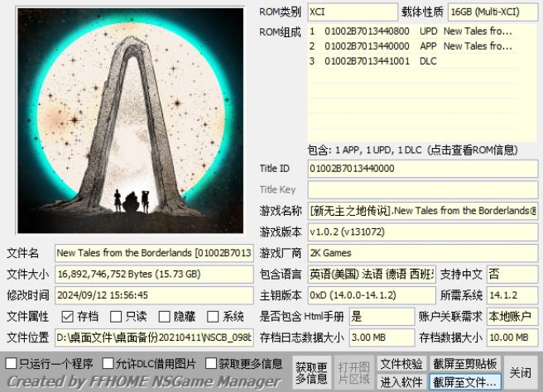Check the 只读 read-only checkbox
Image resolution: width=543 pixels, height=392 pixels.
116,316
